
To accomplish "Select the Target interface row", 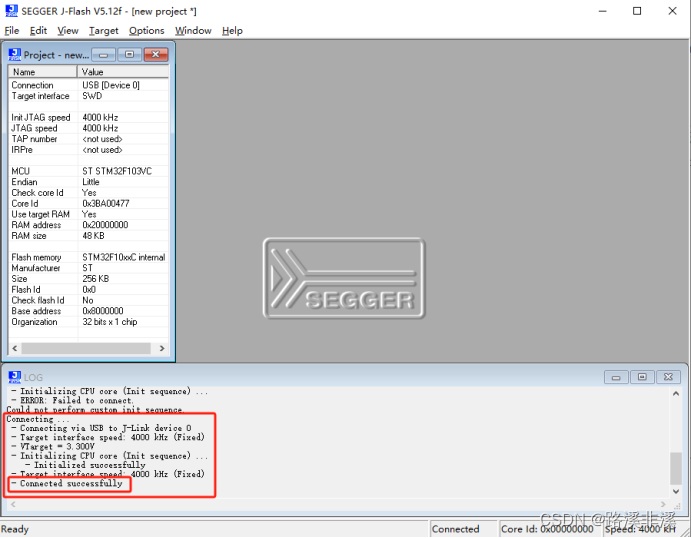I will [88, 96].
